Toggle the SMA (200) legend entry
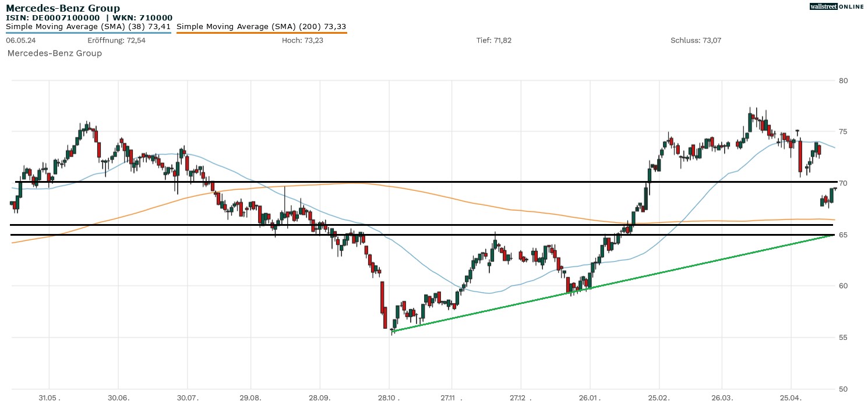Viewport: 868px width, 401px height. click(261, 26)
